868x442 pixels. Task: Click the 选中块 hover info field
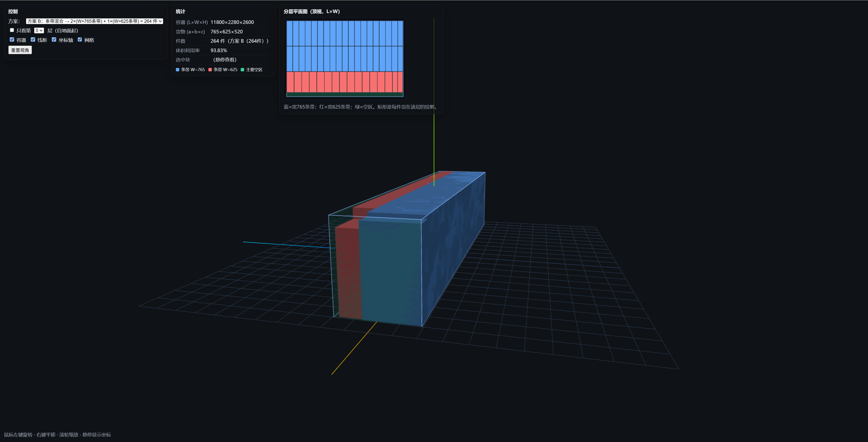[225, 60]
